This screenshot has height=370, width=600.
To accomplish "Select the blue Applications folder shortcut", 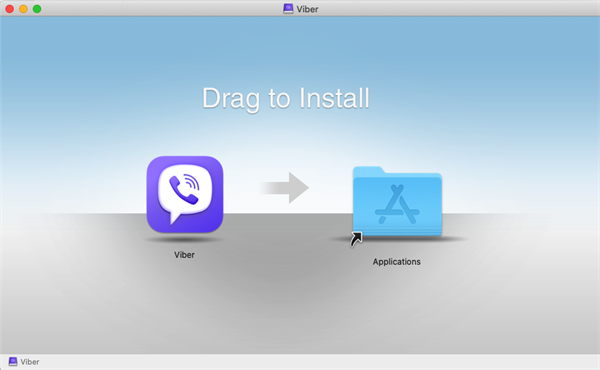I will click(397, 202).
